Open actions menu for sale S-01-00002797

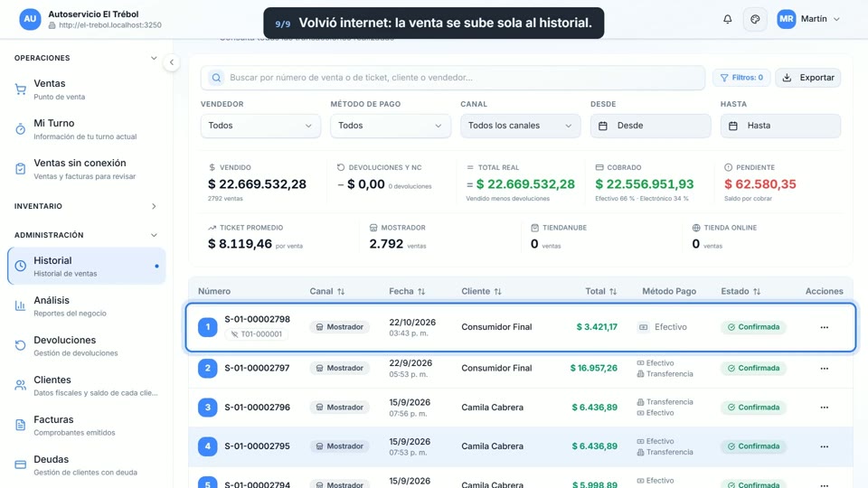[x=825, y=368]
